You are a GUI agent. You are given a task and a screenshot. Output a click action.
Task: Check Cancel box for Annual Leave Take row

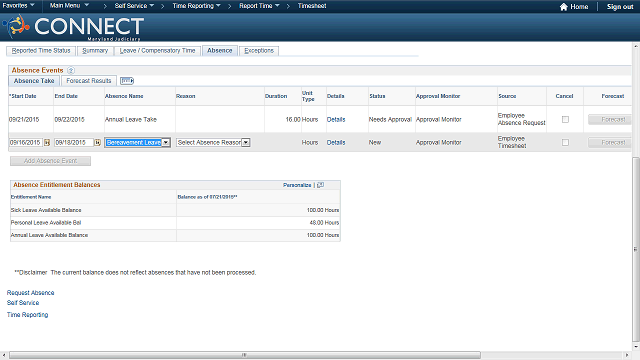tap(565, 120)
